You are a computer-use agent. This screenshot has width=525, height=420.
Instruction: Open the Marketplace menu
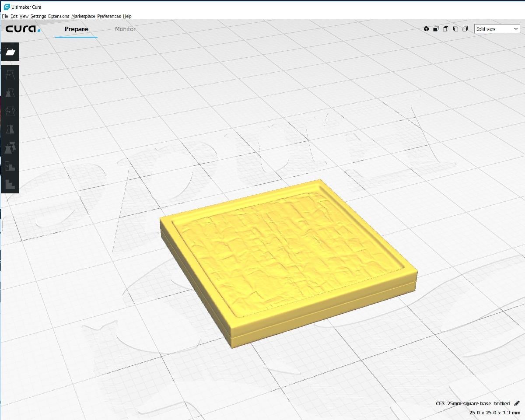(x=83, y=16)
